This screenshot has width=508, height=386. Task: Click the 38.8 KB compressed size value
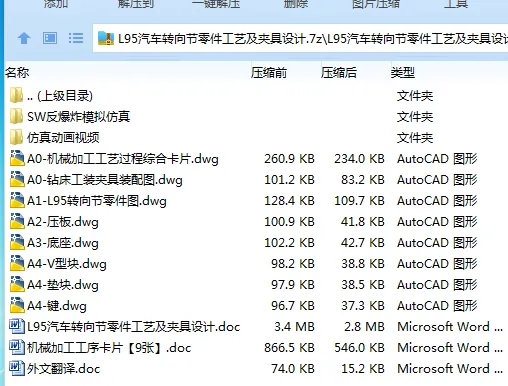(363, 264)
